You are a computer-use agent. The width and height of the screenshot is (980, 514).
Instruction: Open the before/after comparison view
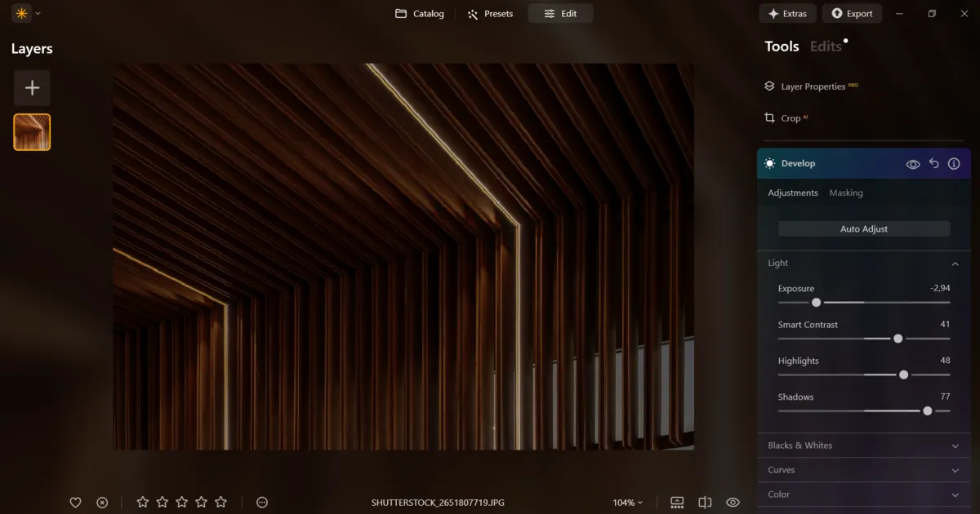704,502
